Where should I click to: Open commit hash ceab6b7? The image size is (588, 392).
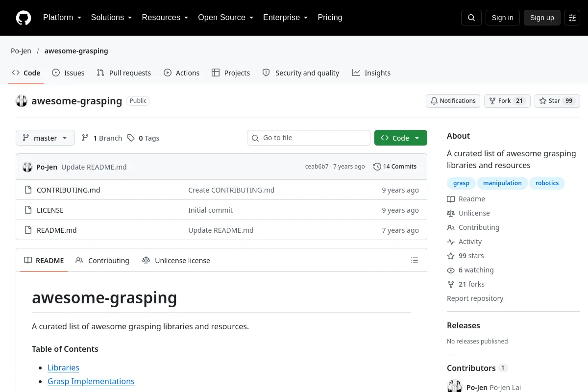pyautogui.click(x=317, y=167)
